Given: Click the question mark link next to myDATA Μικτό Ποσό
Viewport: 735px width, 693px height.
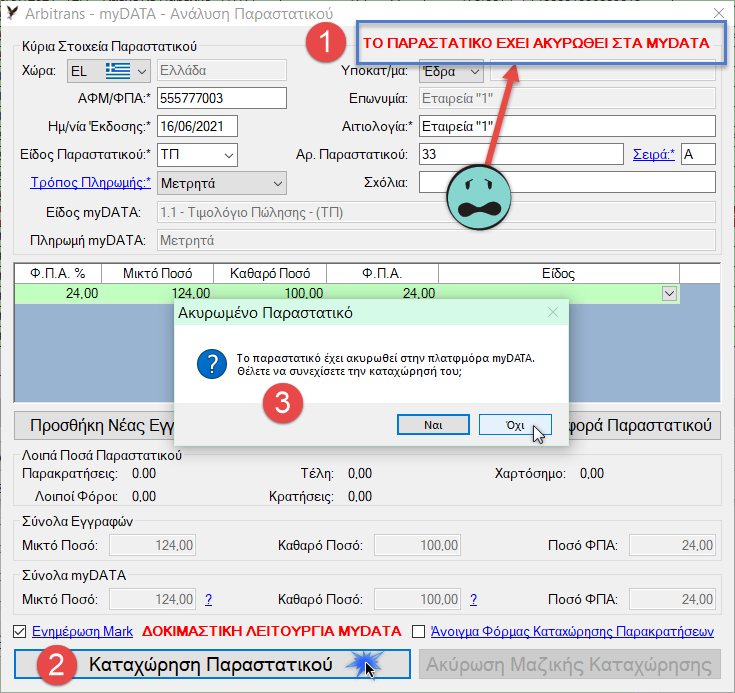Looking at the screenshot, I should [x=209, y=599].
